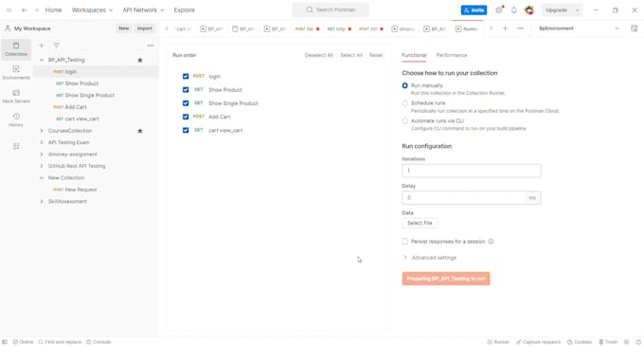Click the Select File button
Viewport: 644px width, 347px height.
point(420,223)
